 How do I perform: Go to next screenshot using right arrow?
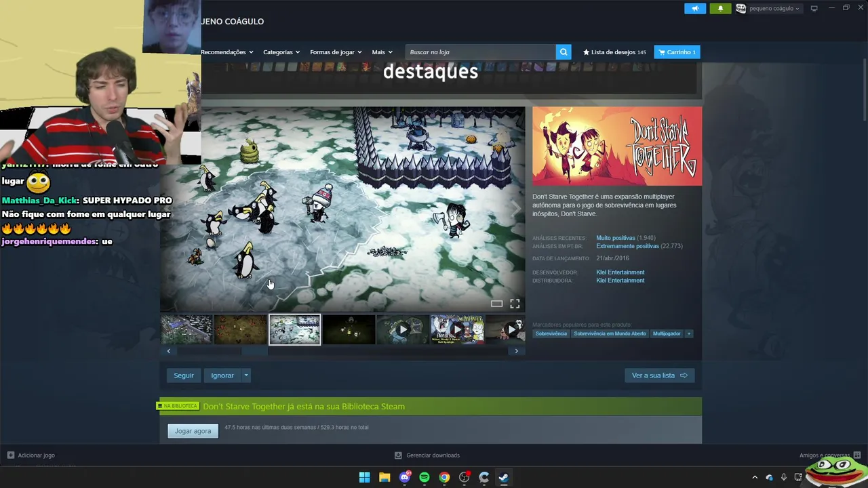pyautogui.click(x=516, y=351)
